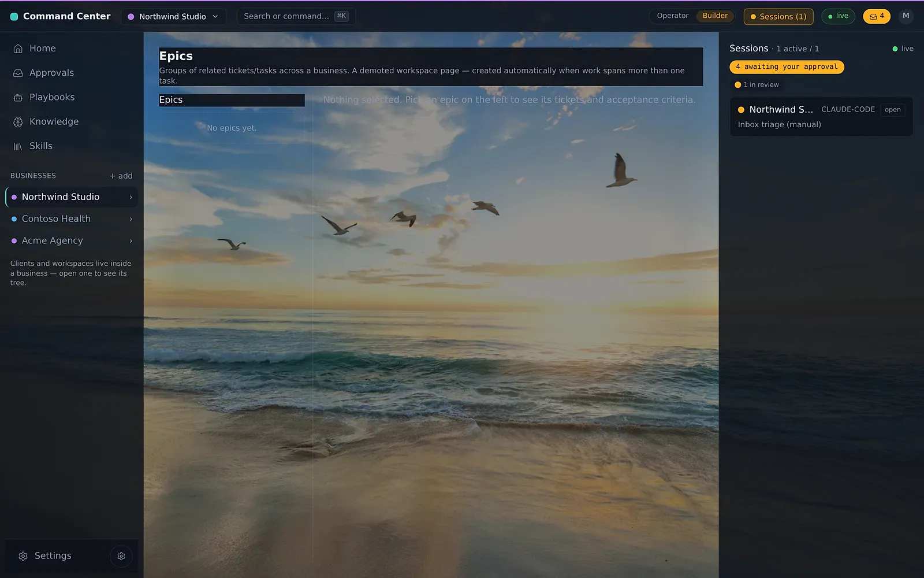Viewport: 924px width, 578px height.
Task: Focus the Search or command field
Action: pyautogui.click(x=296, y=16)
